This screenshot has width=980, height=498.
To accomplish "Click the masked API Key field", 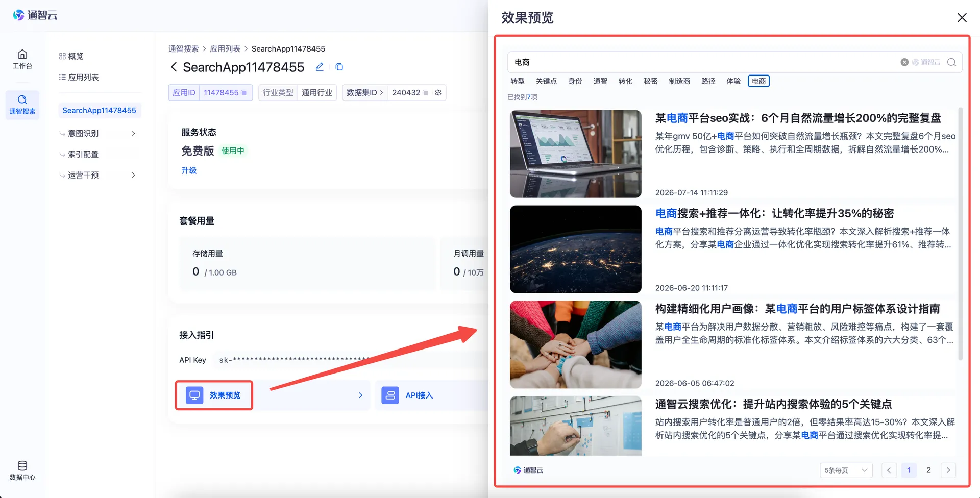I will click(351, 360).
